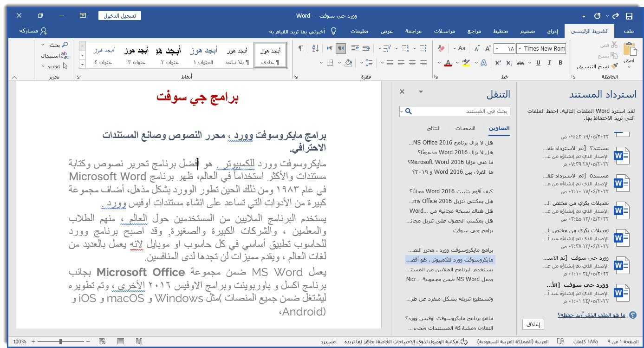Switch to النتائج (Results) navigation tab
Image resolution: width=644 pixels, height=348 pixels.
[434, 128]
